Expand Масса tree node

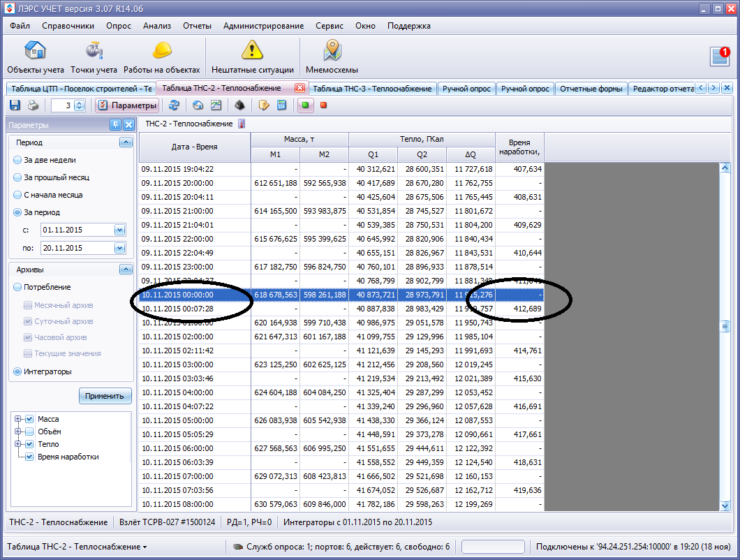click(18, 419)
